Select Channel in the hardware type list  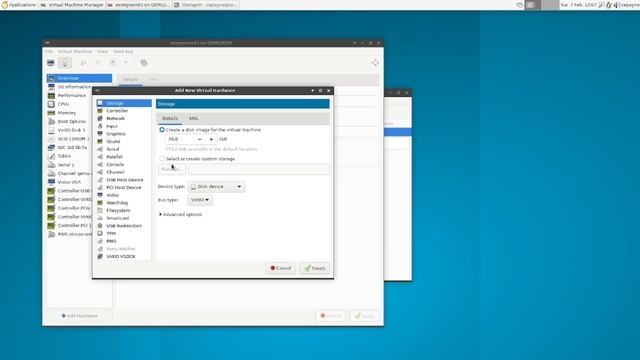coord(124,172)
